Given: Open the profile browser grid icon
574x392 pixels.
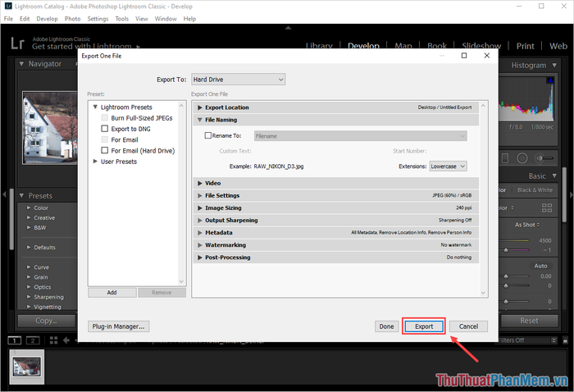Looking at the screenshot, I should (547, 208).
